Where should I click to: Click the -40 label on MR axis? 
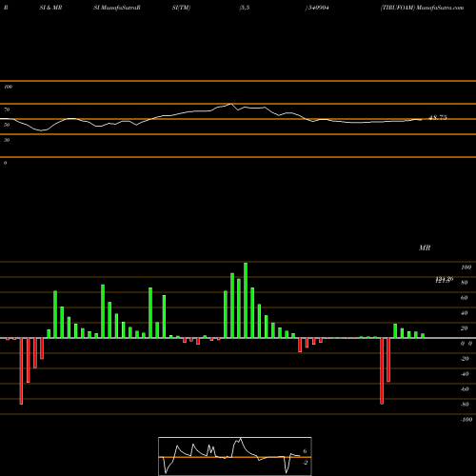[465, 374]
